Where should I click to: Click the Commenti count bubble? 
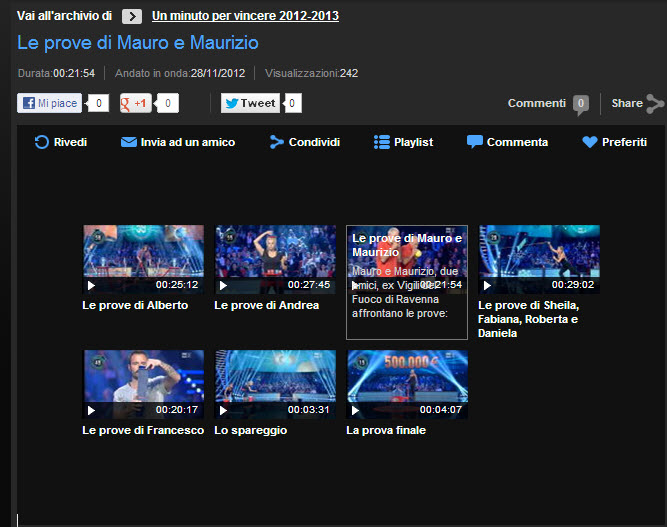tap(580, 104)
